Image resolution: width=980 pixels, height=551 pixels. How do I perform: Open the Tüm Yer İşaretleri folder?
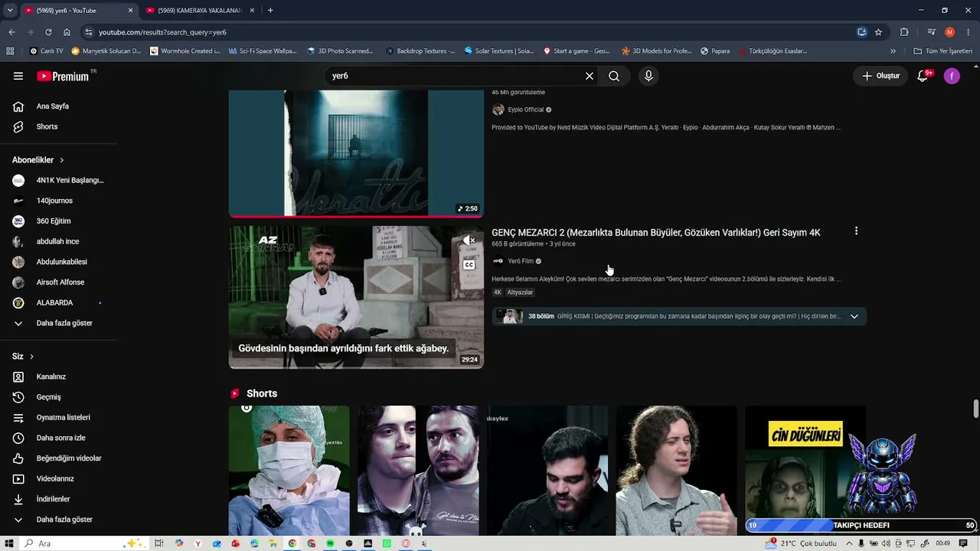pos(943,51)
